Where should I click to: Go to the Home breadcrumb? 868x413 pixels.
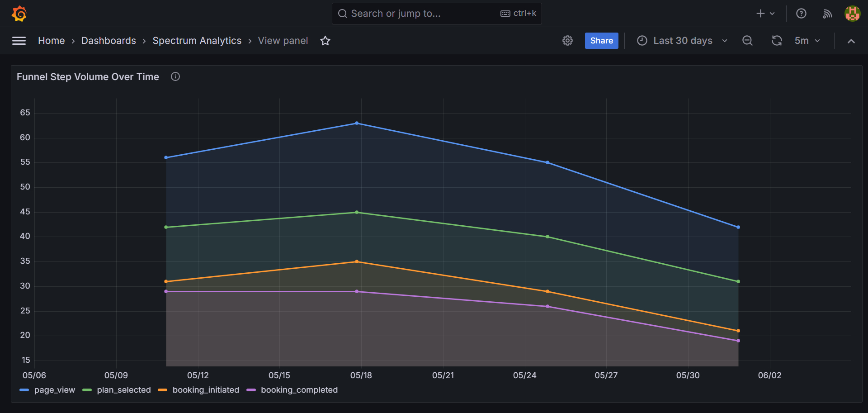click(x=52, y=41)
